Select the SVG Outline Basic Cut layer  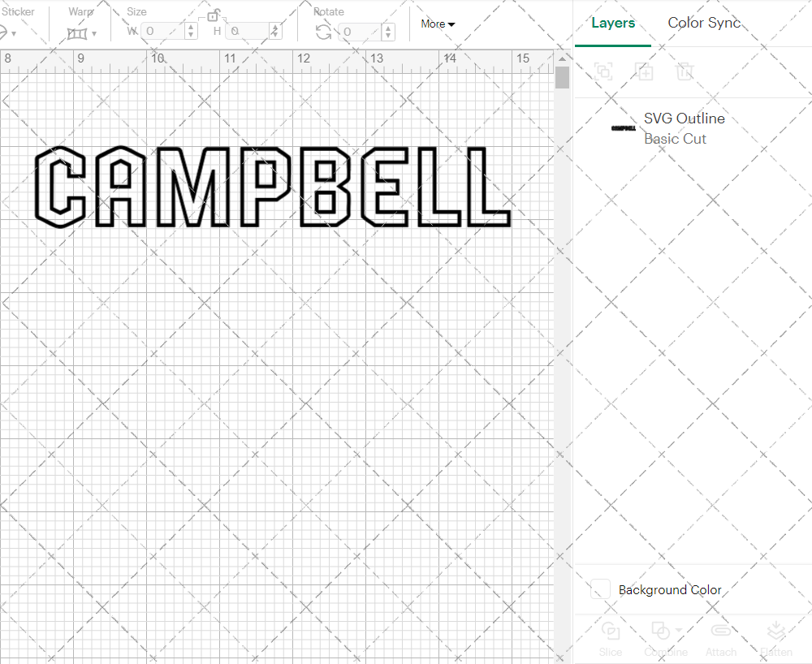(685, 127)
